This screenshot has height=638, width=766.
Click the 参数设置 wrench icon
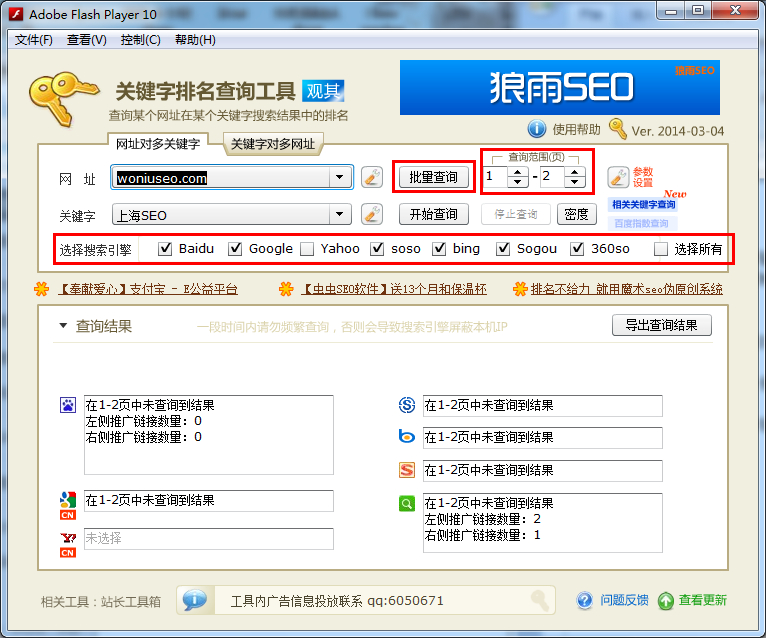(619, 178)
